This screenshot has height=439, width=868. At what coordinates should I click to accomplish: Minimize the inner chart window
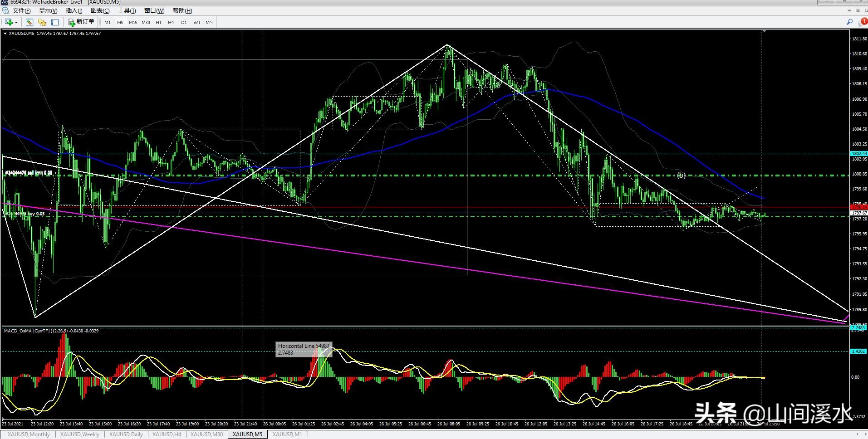click(849, 10)
